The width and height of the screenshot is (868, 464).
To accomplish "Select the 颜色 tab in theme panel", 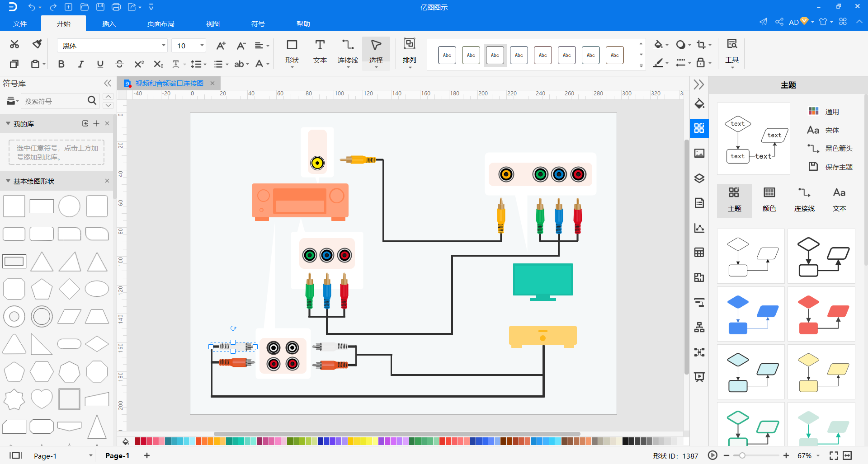I will point(769,200).
